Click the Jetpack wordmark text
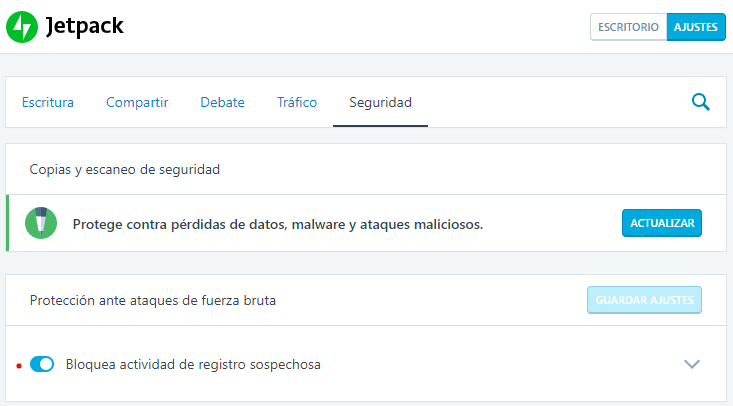 [x=85, y=26]
